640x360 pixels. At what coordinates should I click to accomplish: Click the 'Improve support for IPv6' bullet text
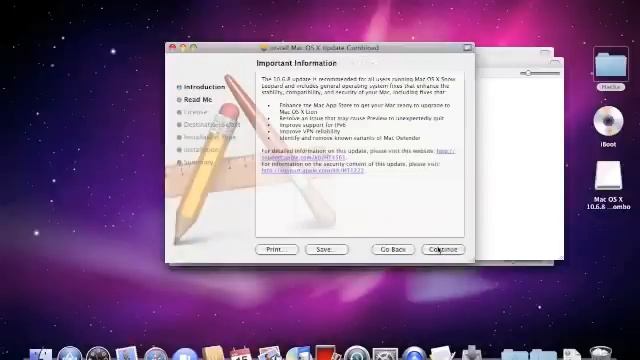point(313,125)
